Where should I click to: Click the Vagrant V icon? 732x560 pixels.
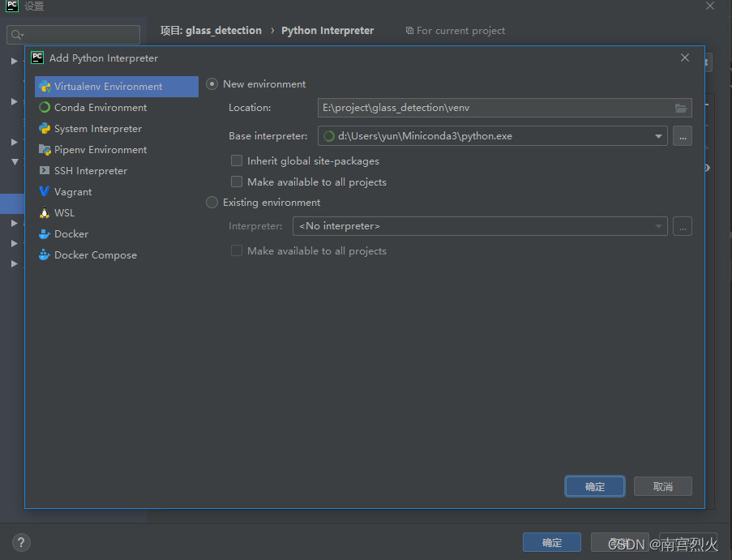45,191
